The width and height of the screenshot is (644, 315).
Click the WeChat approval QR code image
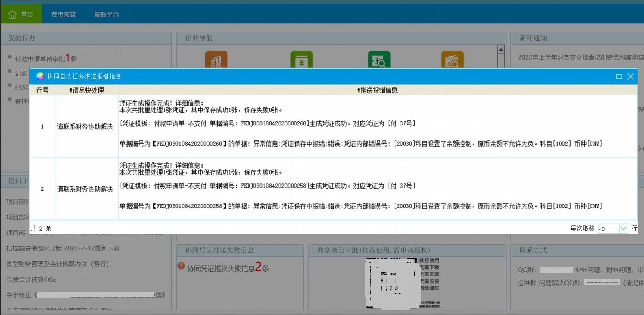[x=392, y=283]
